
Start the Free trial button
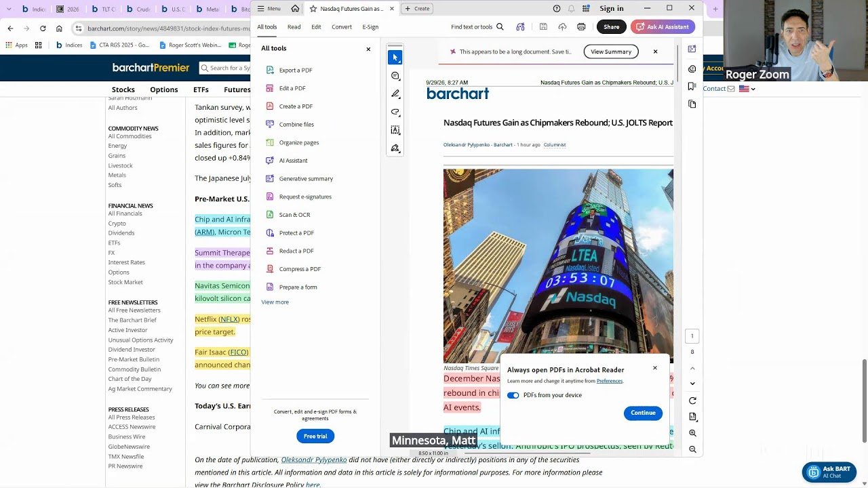point(315,436)
